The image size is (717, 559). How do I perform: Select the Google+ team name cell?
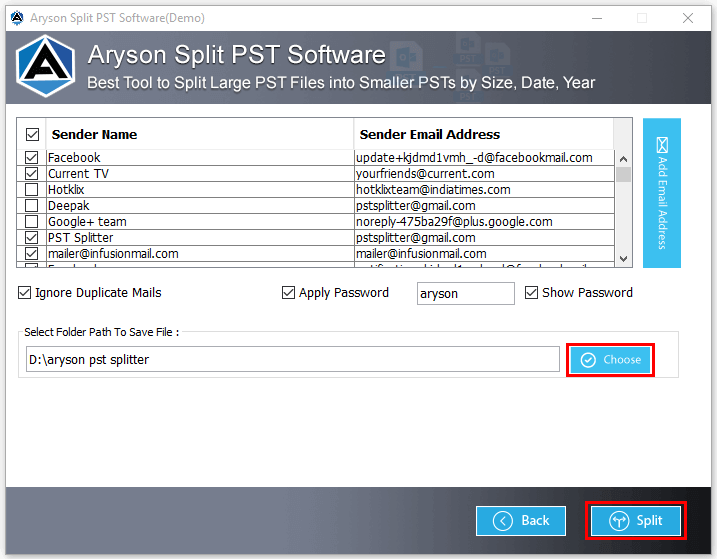point(200,221)
